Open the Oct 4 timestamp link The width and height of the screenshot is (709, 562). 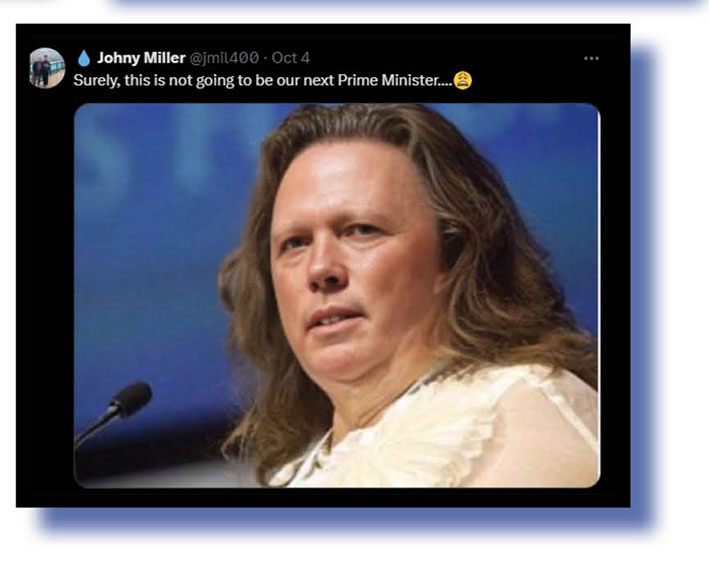291,58
